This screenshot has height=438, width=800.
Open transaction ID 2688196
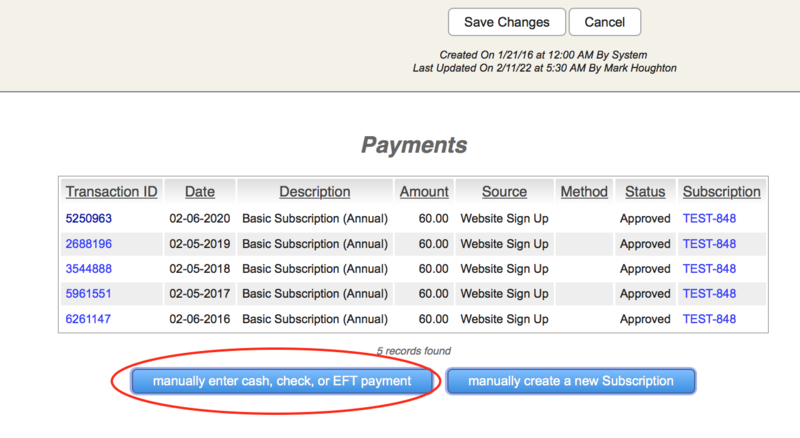tap(89, 243)
